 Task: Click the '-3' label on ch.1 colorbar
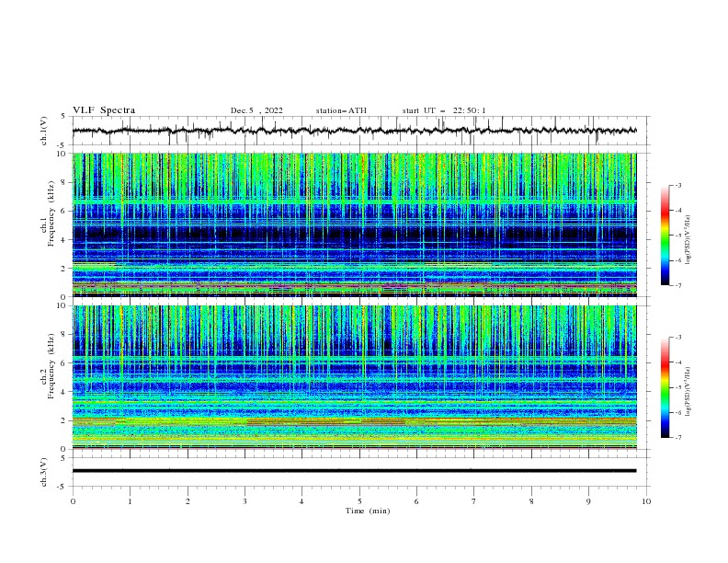678,185
